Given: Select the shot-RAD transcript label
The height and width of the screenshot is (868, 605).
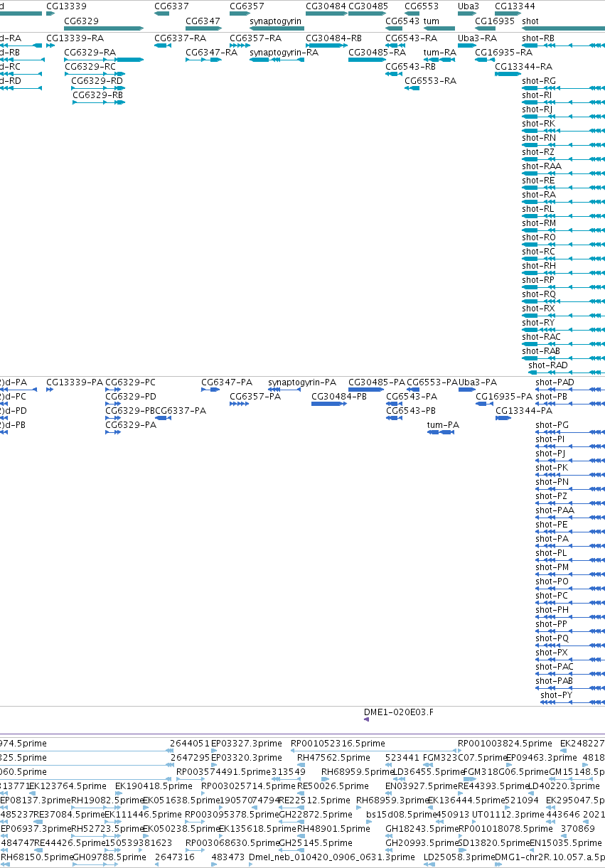Looking at the screenshot, I should 548,365.
